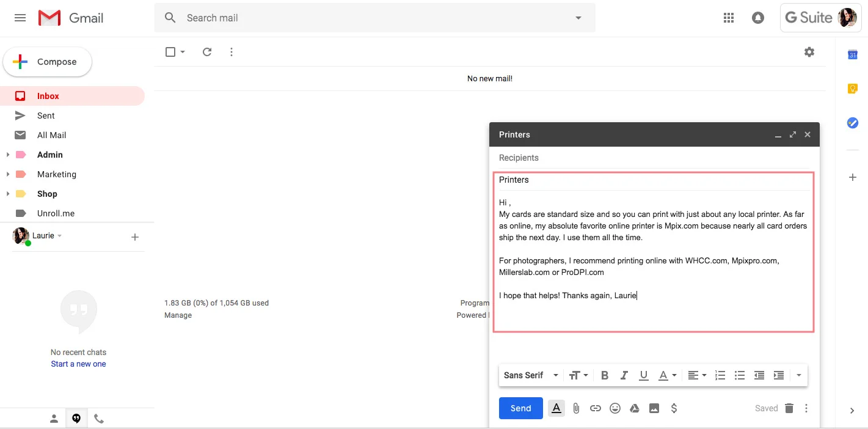Get add-ons with the plus icon

853,177
